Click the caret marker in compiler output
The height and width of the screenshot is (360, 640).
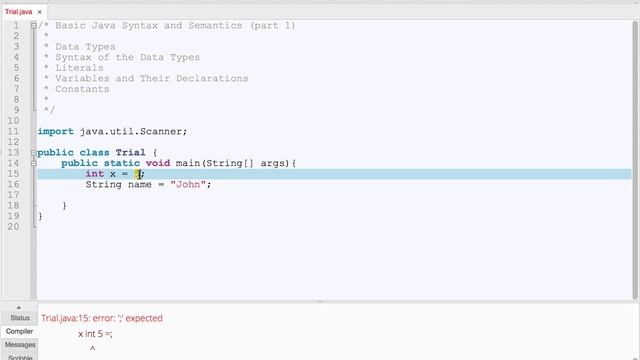pos(93,349)
